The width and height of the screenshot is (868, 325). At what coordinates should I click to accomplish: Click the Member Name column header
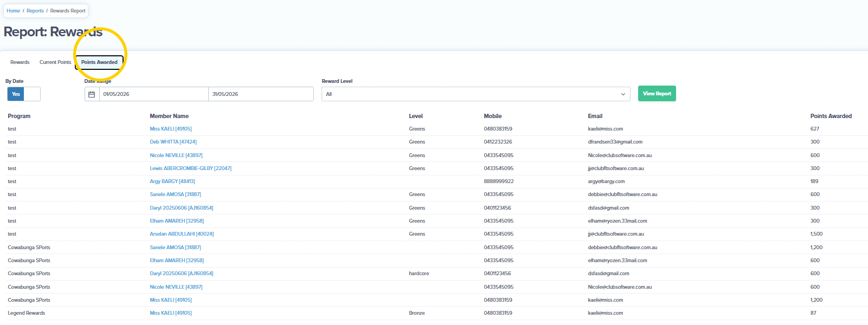(169, 116)
